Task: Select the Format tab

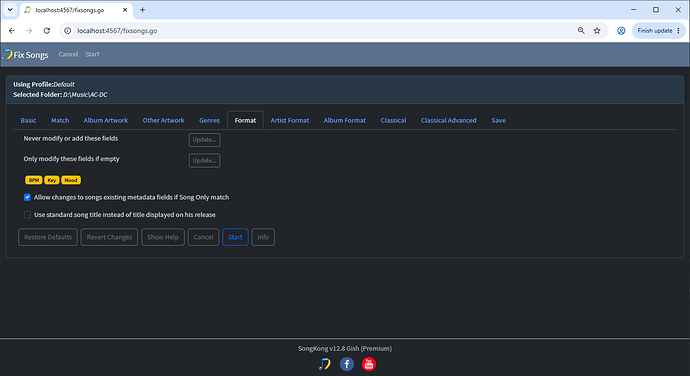Action: pyautogui.click(x=245, y=120)
